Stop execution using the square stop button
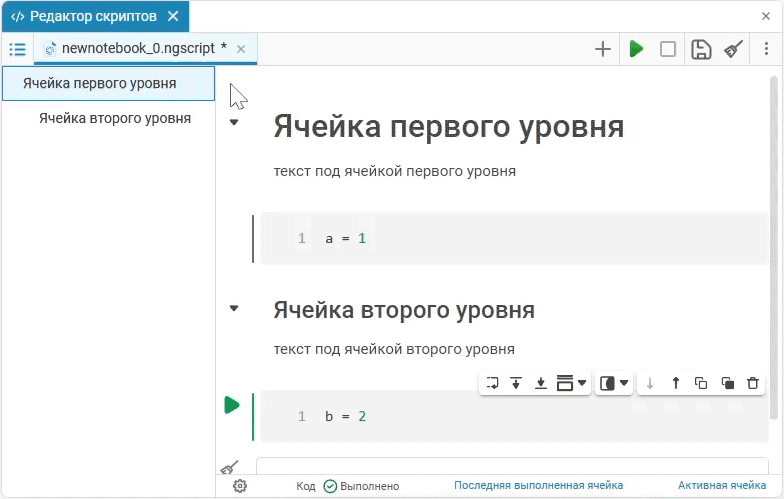Image resolution: width=784 pixels, height=499 pixels. point(668,49)
